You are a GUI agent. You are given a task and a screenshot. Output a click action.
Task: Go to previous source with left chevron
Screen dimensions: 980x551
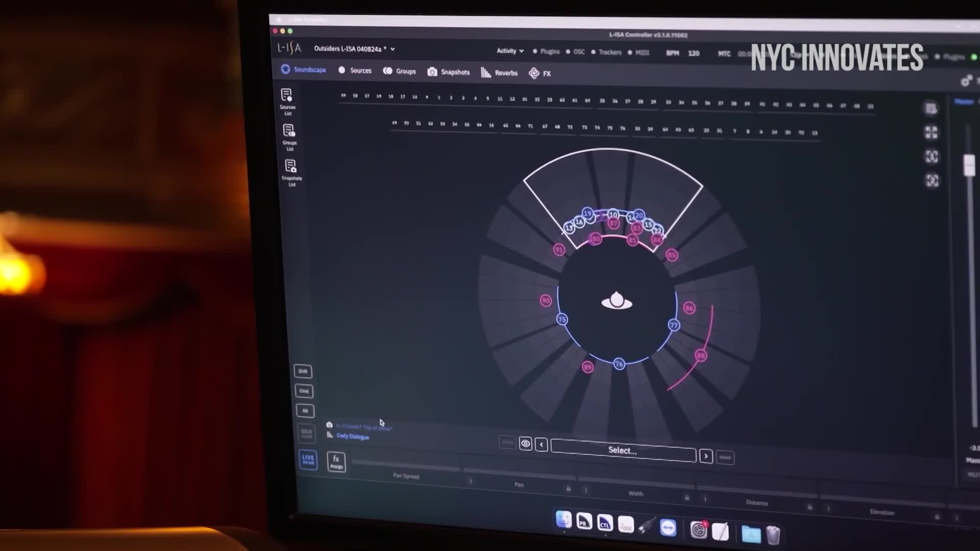pyautogui.click(x=542, y=444)
